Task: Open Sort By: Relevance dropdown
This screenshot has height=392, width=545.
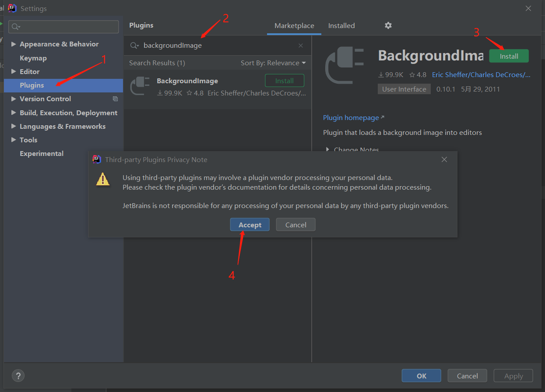Action: [273, 63]
